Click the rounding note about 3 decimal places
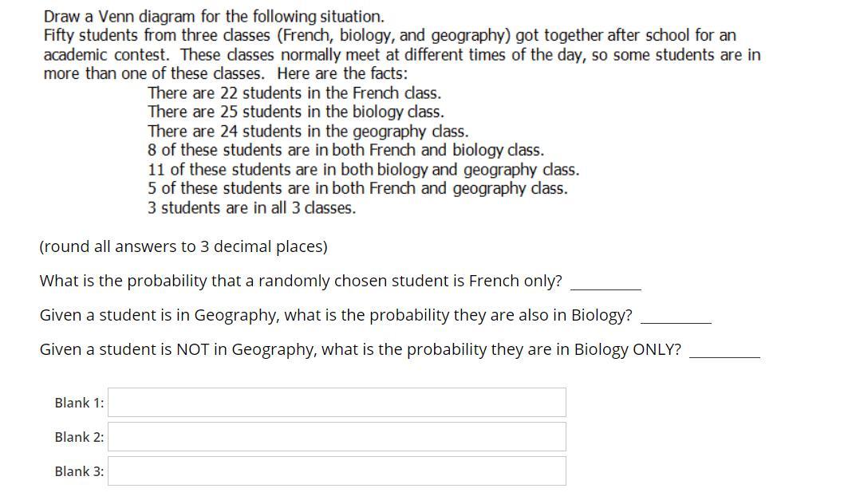Screen dimensions: 860x504 tap(183, 246)
